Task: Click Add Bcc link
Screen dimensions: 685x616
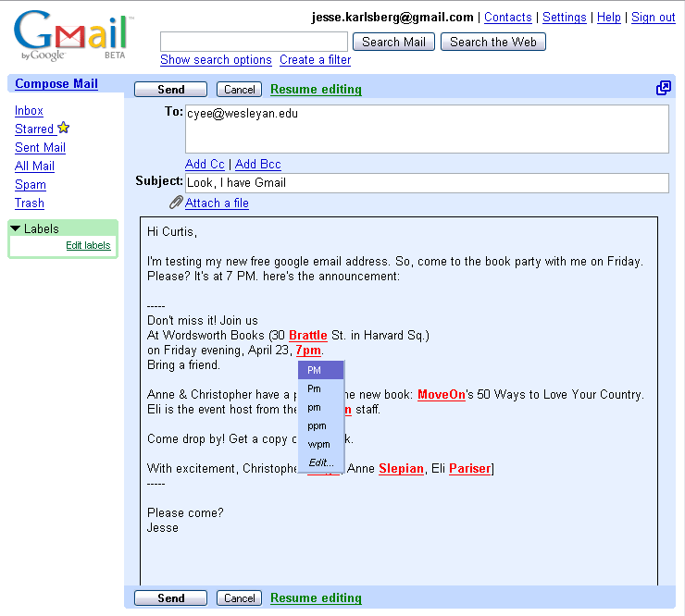Action: pyautogui.click(x=258, y=164)
